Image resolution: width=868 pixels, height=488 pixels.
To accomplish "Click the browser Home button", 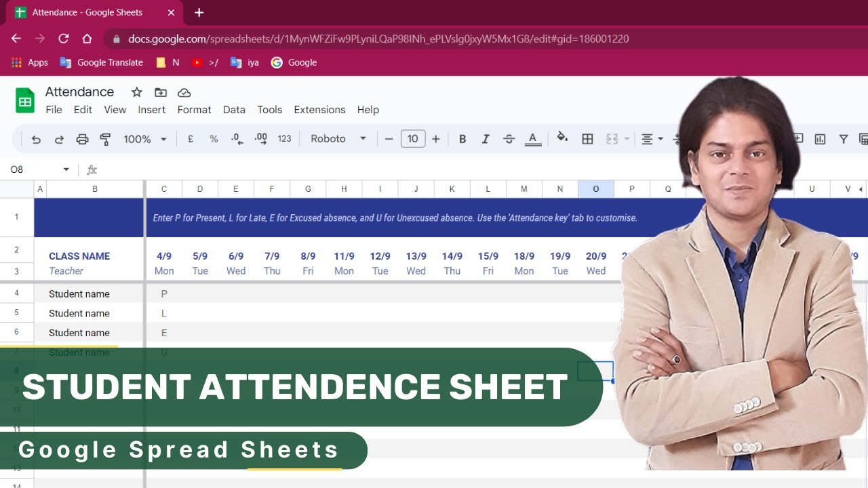I will (x=87, y=39).
